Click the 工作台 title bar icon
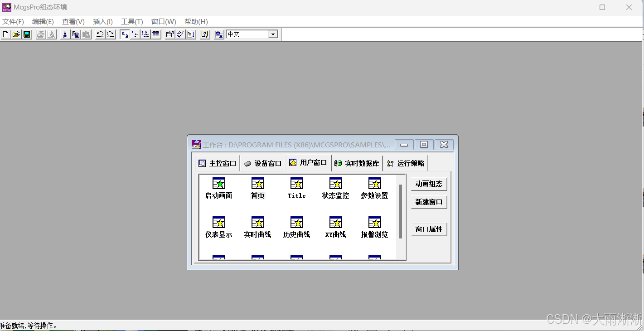This screenshot has width=644, height=331. pos(196,145)
